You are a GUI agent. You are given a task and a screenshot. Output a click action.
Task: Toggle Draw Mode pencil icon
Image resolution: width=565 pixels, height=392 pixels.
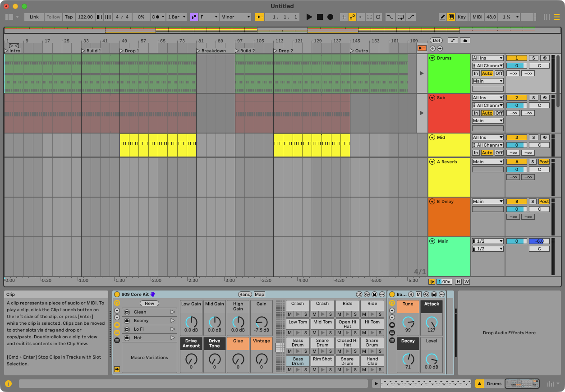(x=442, y=17)
